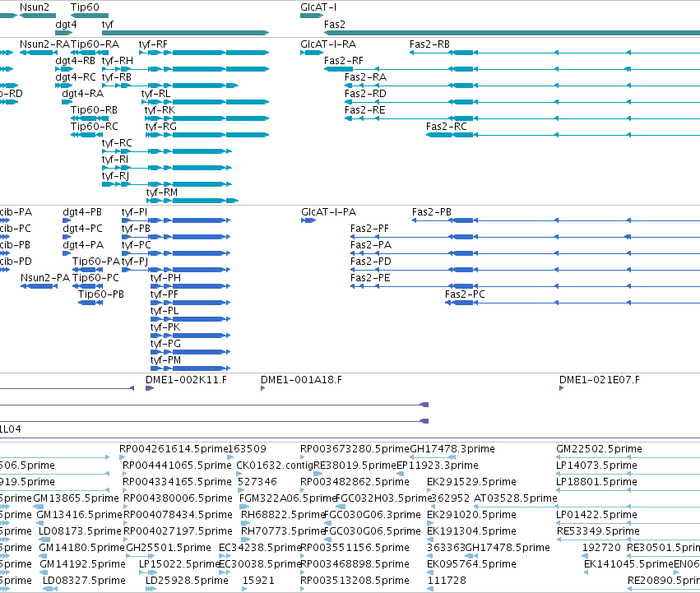Select protein tyf-PH
This screenshot has height=593, width=700.
coord(165,278)
